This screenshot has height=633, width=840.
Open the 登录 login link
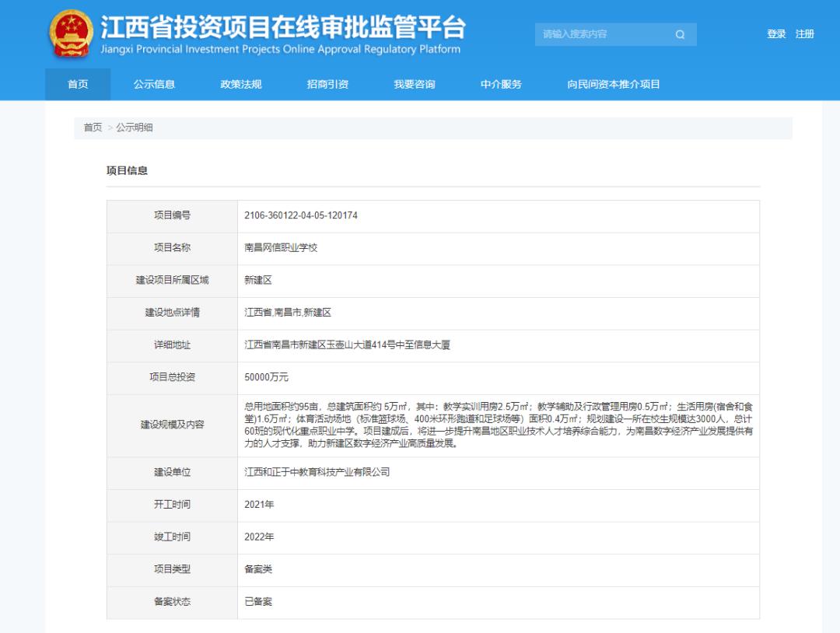click(776, 34)
